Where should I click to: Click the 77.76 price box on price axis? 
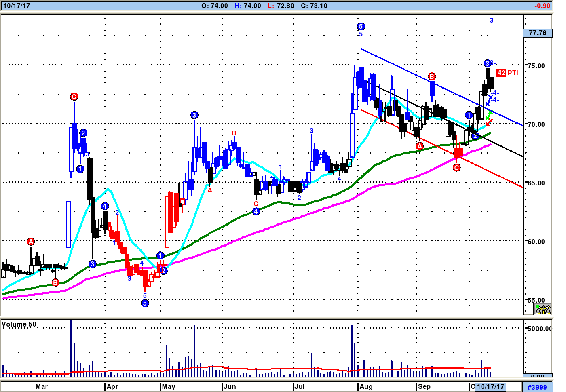(x=537, y=33)
